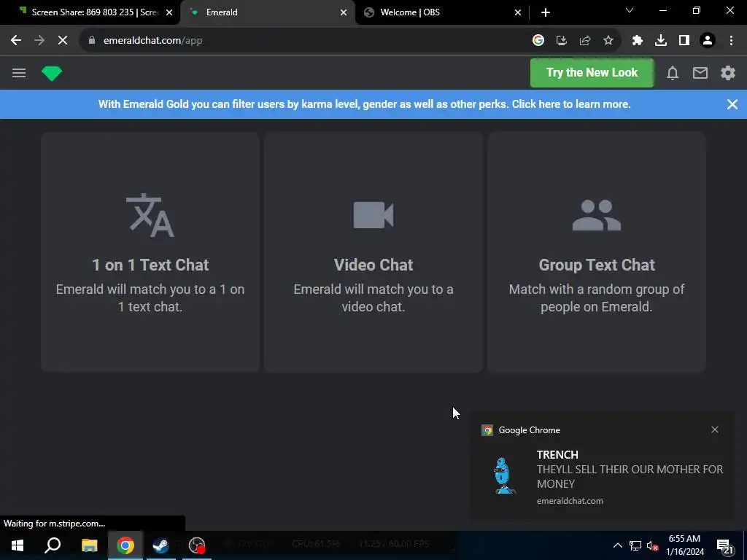Open a new browser tab
Screen dimensions: 747x560
(546, 13)
